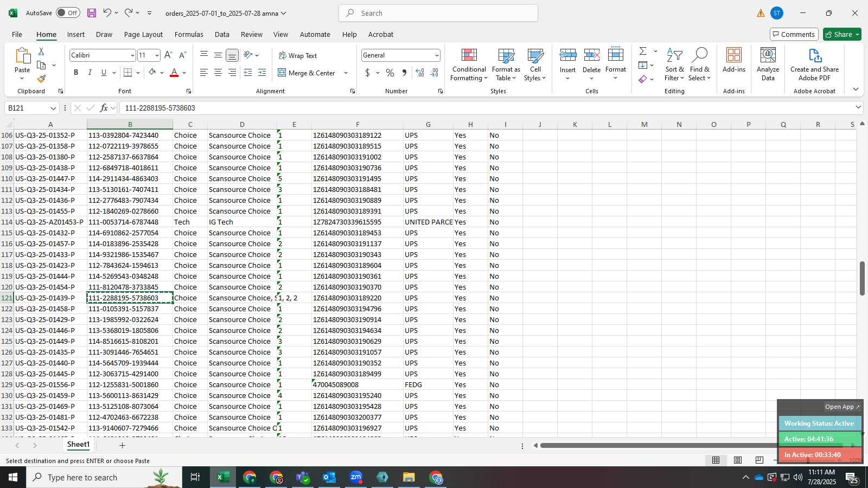Open Outlook from the taskbar
The height and width of the screenshot is (488, 868).
[x=329, y=478]
